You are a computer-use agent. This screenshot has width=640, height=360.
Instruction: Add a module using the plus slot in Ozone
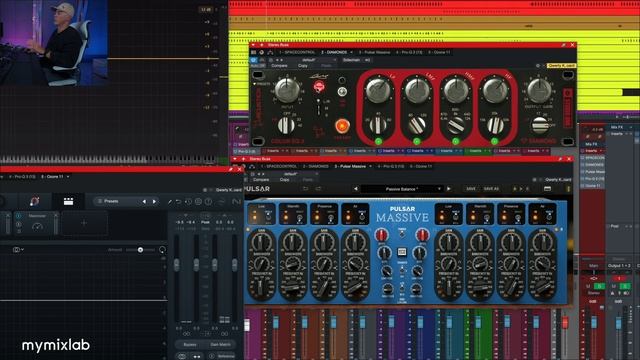coord(84,223)
